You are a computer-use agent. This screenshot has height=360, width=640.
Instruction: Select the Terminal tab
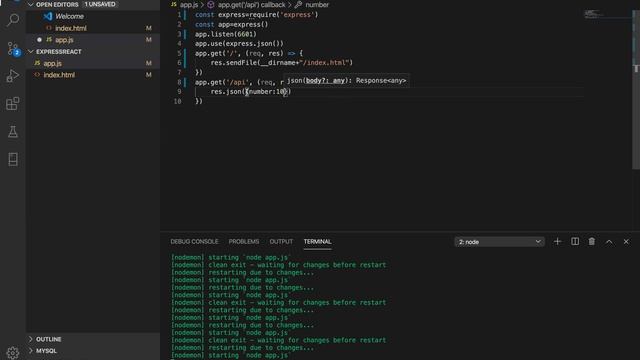tap(317, 242)
